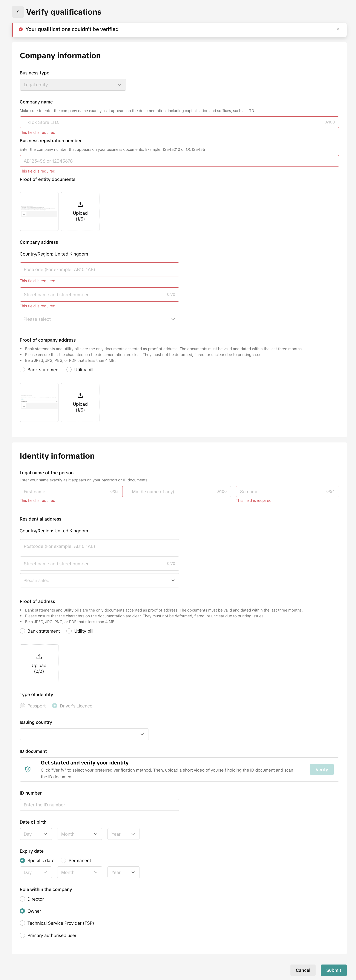Select Permanent expiry date option

[x=76, y=861]
